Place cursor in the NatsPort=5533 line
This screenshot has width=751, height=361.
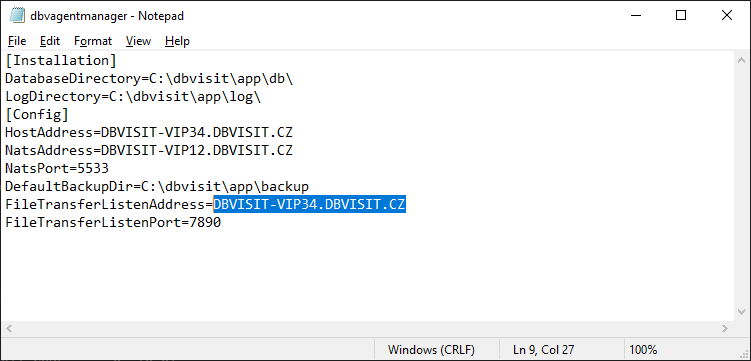point(57,169)
